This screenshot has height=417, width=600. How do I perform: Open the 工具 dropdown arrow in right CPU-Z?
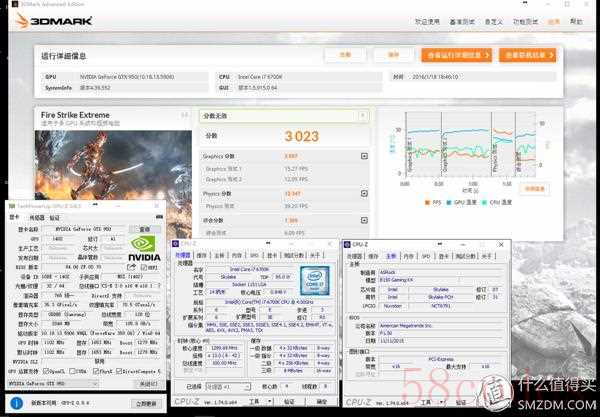pos(441,402)
